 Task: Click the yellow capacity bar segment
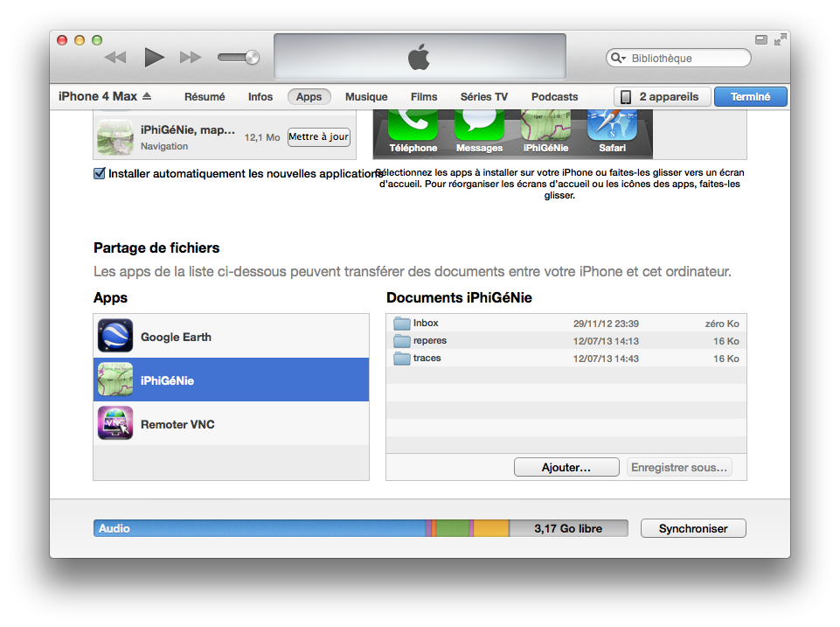(491, 528)
